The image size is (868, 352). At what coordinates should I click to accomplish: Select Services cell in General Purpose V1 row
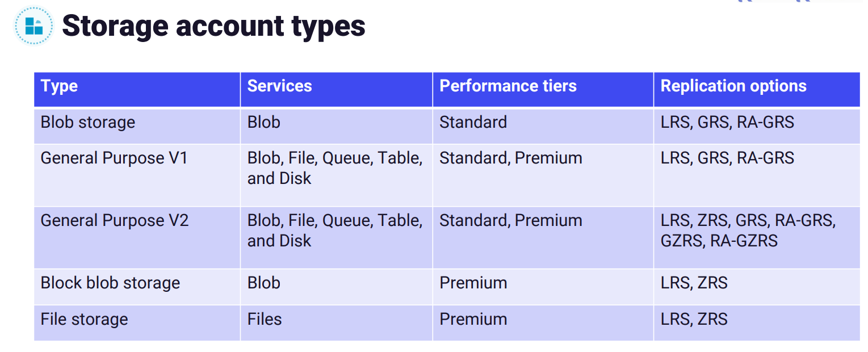click(x=335, y=168)
